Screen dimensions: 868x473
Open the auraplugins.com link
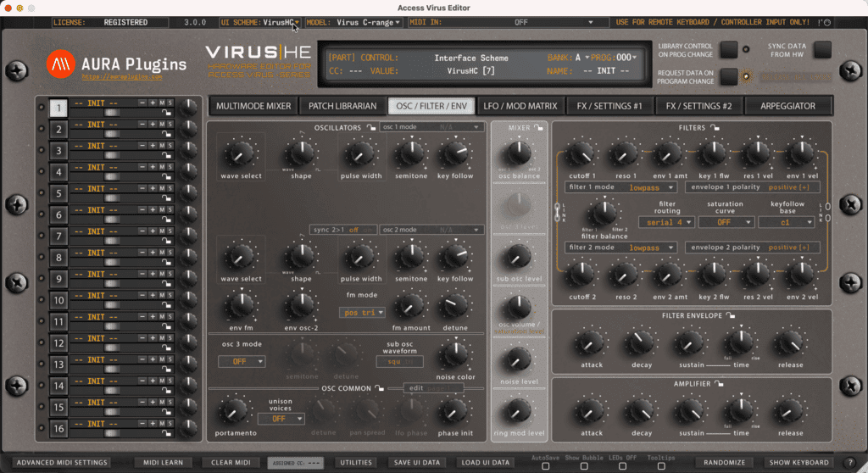pos(122,77)
